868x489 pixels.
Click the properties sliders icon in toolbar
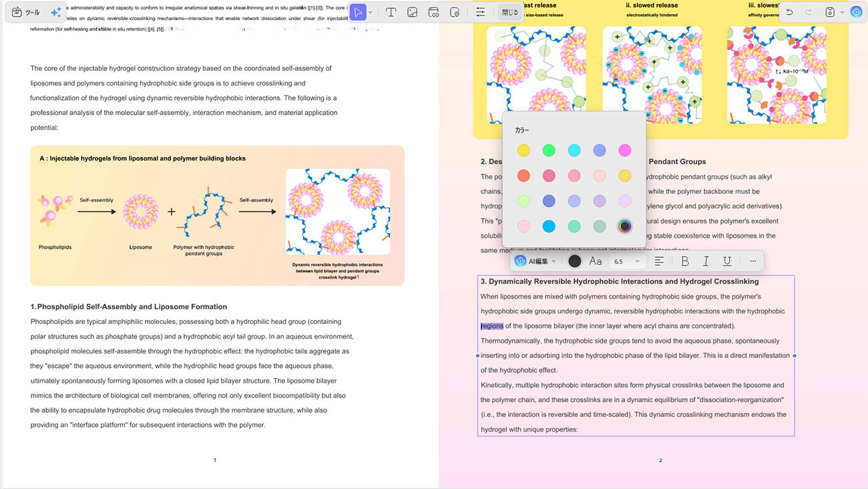480,12
